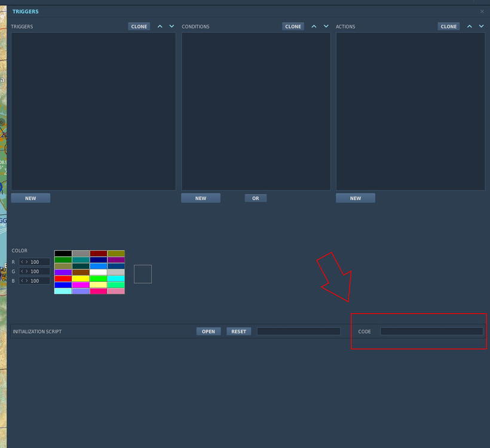Move selected trigger down in Triggers list

click(171, 26)
